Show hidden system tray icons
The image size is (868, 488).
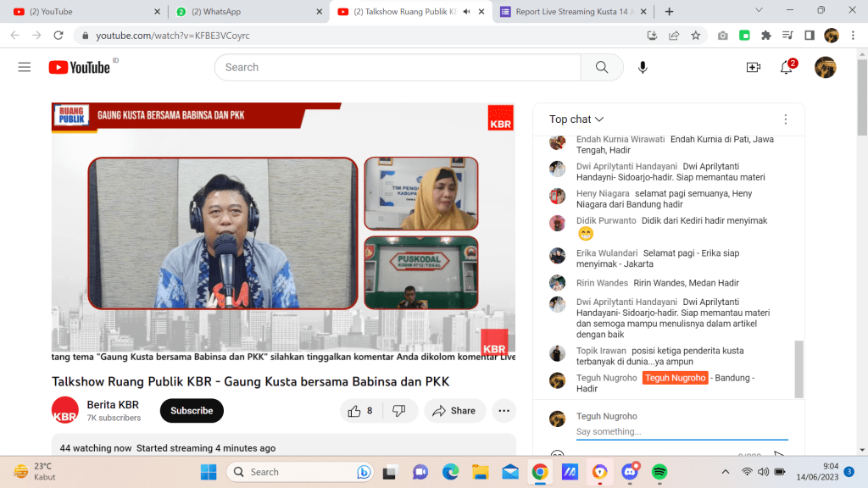click(x=725, y=472)
